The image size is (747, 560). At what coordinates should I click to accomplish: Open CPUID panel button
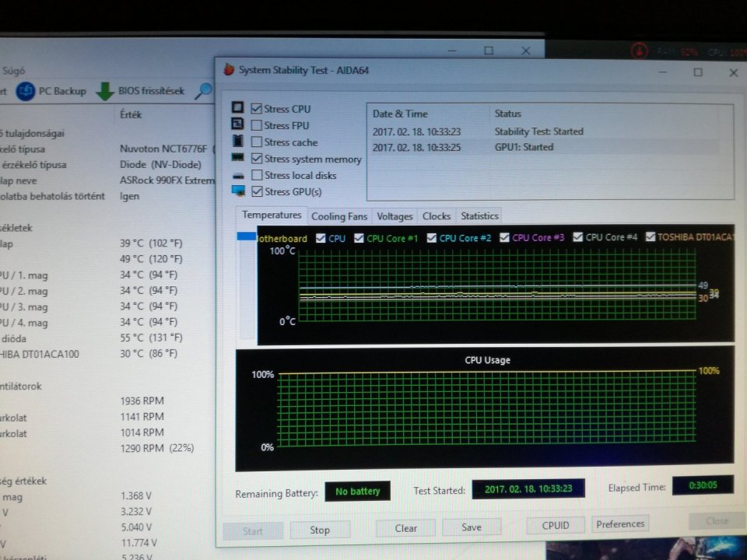click(556, 525)
